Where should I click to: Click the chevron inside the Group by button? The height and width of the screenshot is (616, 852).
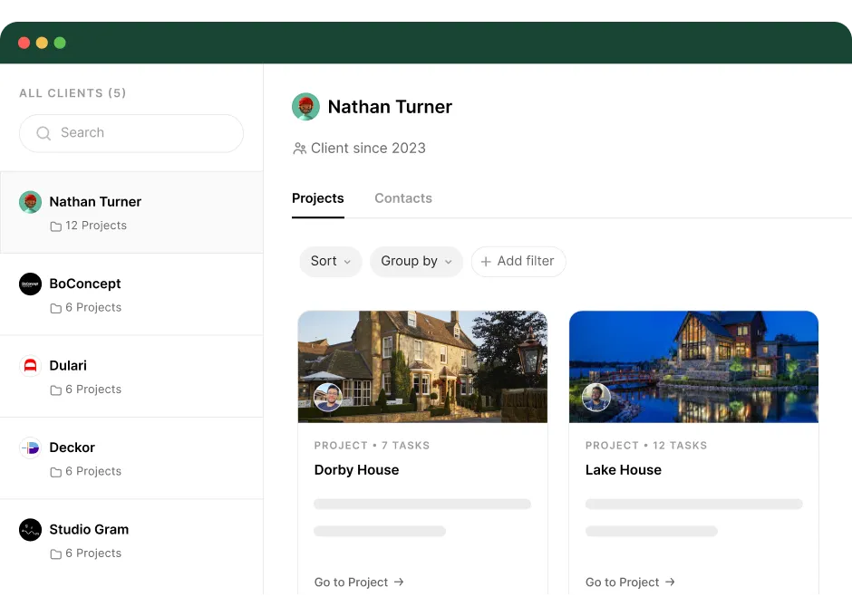tap(449, 262)
